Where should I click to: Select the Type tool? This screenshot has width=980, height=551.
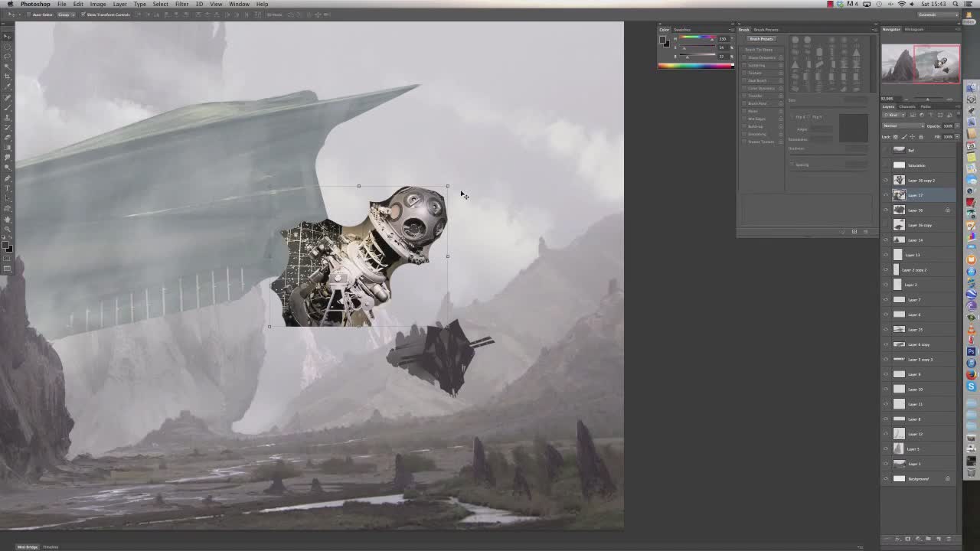pos(8,188)
